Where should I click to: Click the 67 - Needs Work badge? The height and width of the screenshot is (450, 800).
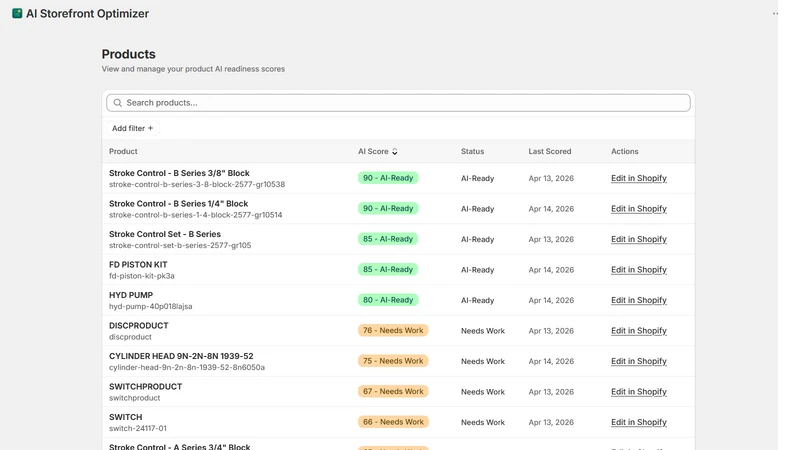click(x=393, y=391)
